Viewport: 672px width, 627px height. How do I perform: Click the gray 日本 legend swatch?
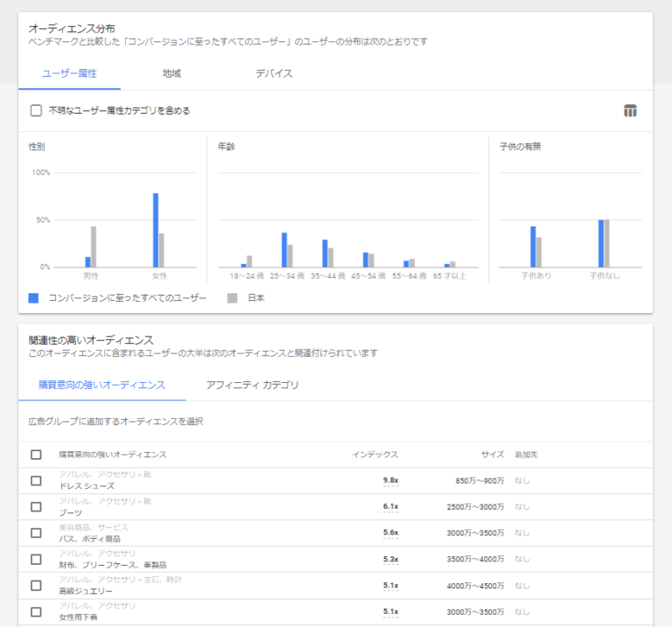pyautogui.click(x=232, y=298)
